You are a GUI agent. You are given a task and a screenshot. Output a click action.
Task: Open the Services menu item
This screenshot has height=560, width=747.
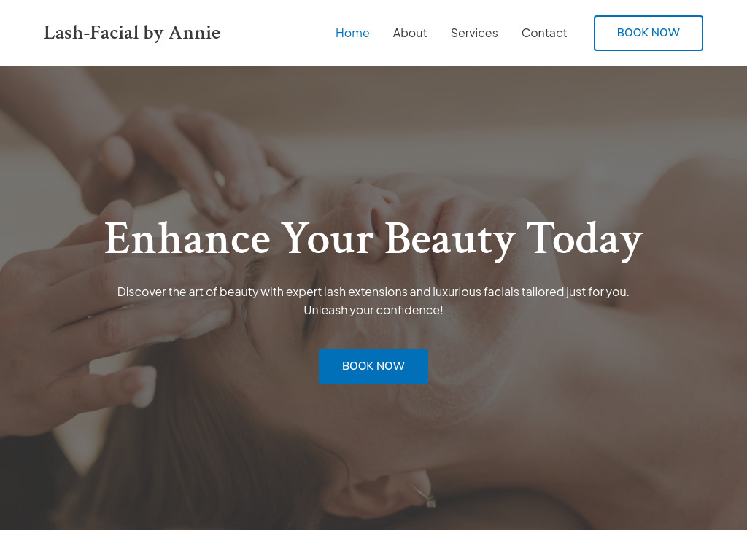[474, 33]
